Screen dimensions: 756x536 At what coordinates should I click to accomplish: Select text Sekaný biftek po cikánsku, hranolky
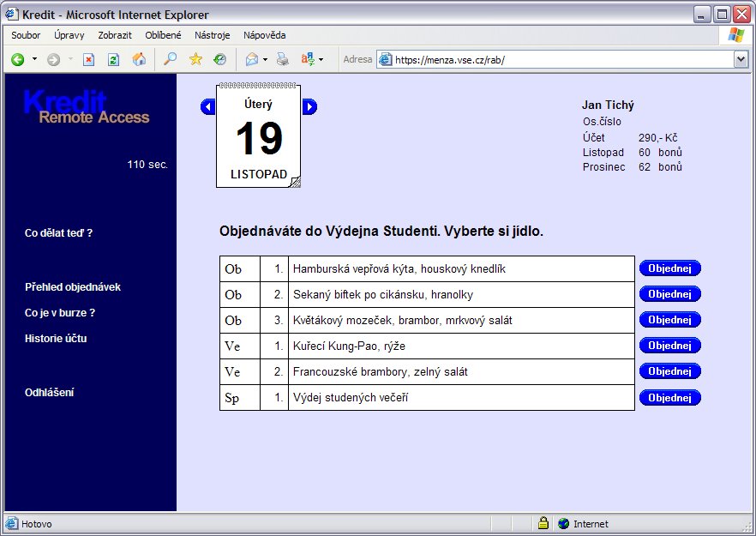pos(383,295)
